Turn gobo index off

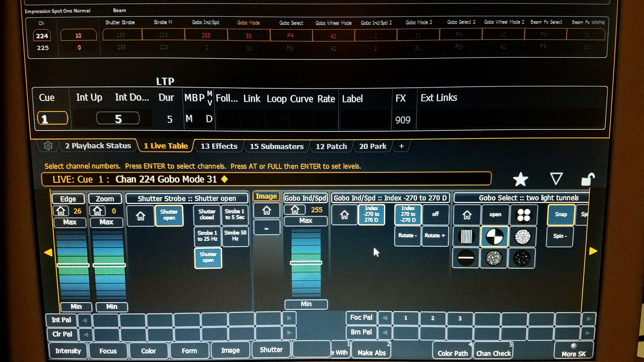(x=435, y=214)
